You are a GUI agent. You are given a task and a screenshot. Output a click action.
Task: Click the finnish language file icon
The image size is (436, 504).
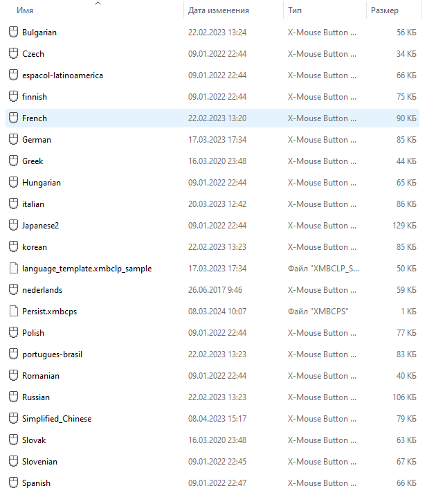click(13, 96)
